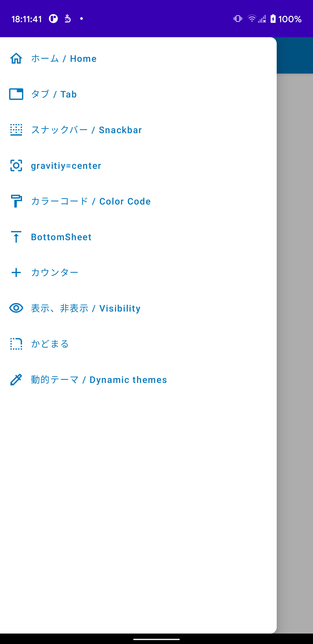Open the タブ / Tab menu entry
Screen dimensions: 313x644
tap(54, 94)
